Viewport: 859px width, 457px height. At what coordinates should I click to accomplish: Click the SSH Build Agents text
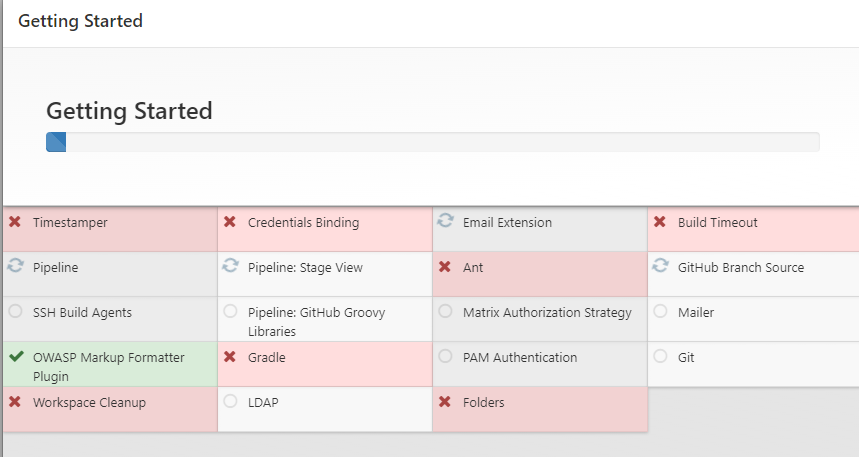82,312
